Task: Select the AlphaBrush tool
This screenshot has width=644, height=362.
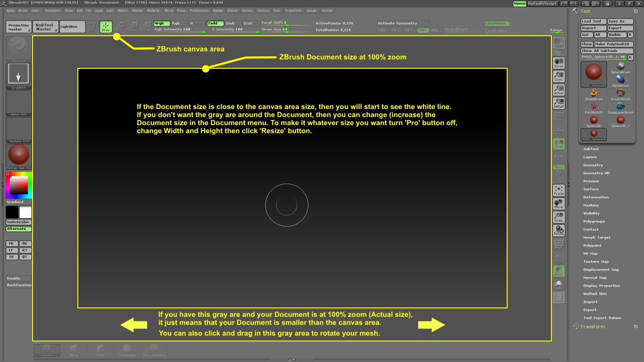Action: coord(620,81)
